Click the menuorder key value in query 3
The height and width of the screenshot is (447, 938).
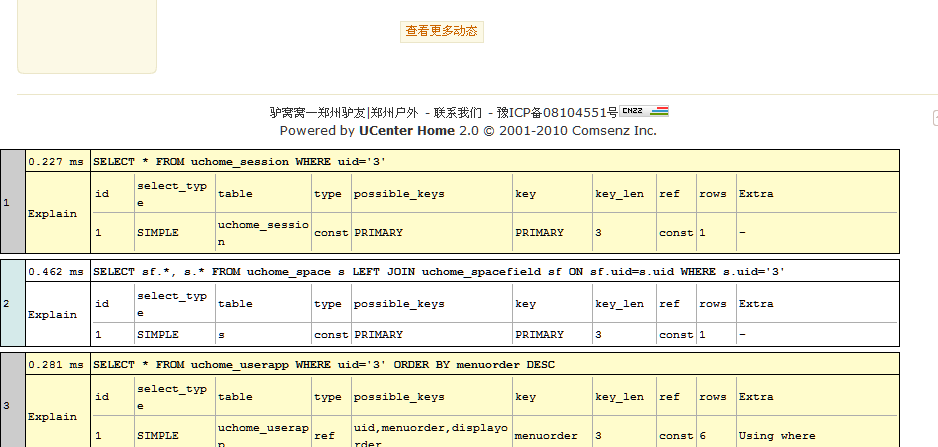[546, 436]
